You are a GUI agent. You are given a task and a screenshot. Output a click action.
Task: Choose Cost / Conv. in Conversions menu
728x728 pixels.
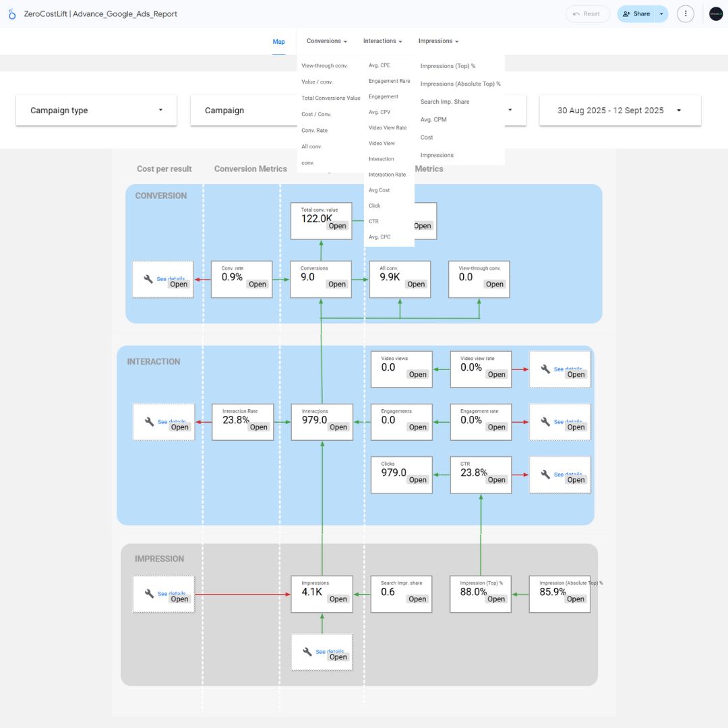(x=316, y=114)
